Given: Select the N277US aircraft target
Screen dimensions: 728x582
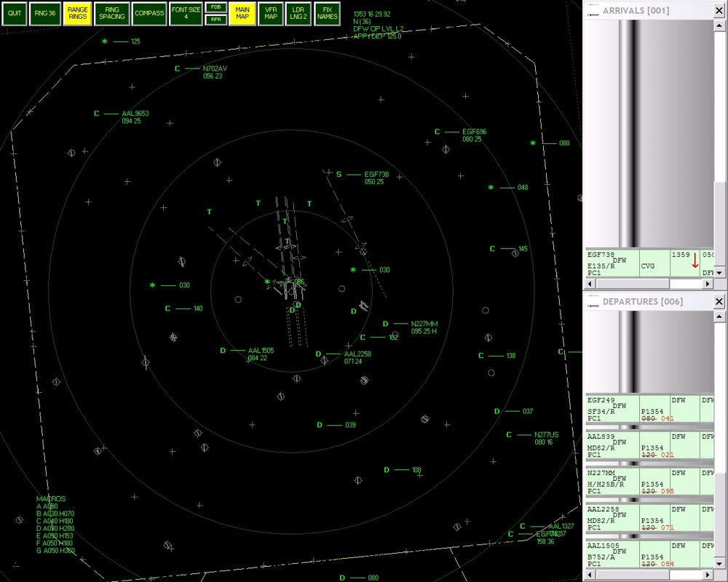Looking at the screenshot, I should 509,435.
